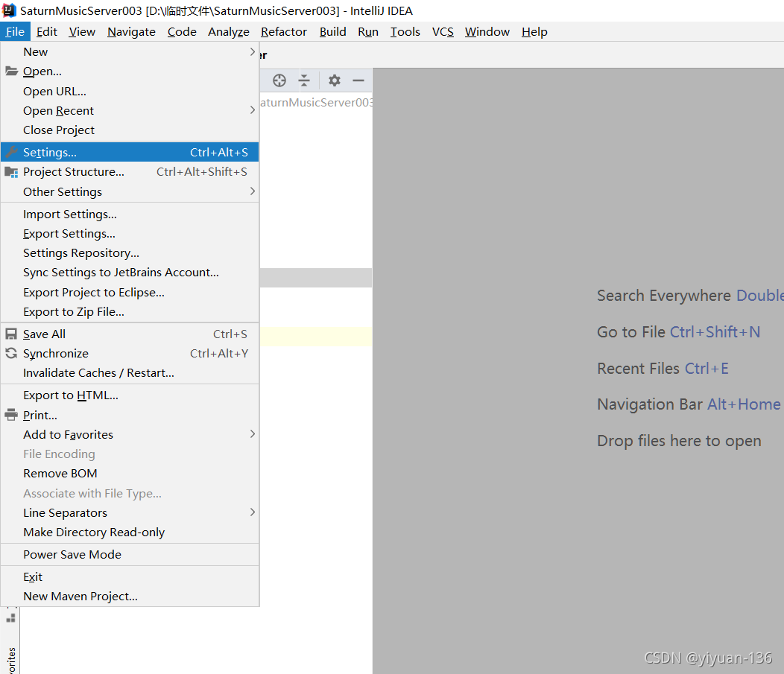Click the Ctrl+Alt+Y shortcut text
The width and height of the screenshot is (784, 674).
pos(219,353)
